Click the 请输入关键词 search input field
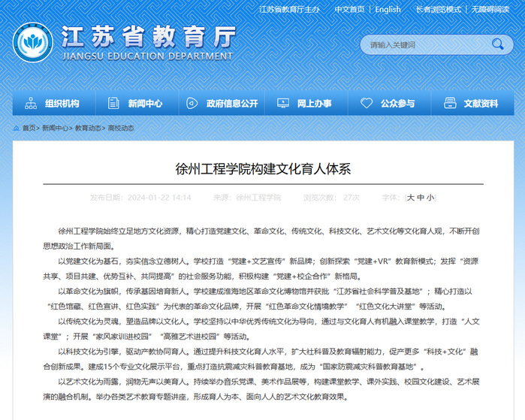Image resolution: width=525 pixels, height=420 pixels. [x=424, y=45]
